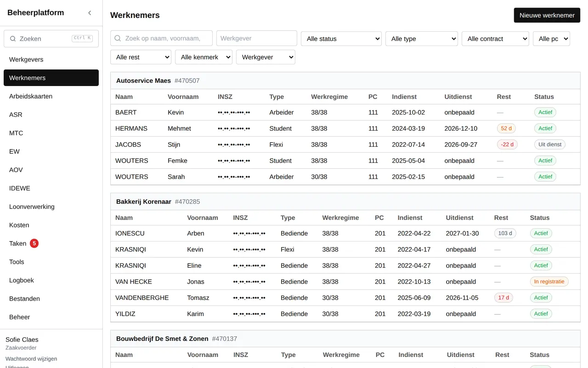The width and height of the screenshot is (588, 368).
Task: Open the Alle contract dropdown
Action: pos(495,39)
